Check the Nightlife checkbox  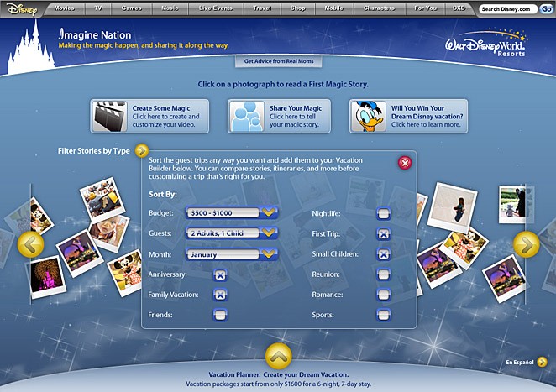coord(383,214)
